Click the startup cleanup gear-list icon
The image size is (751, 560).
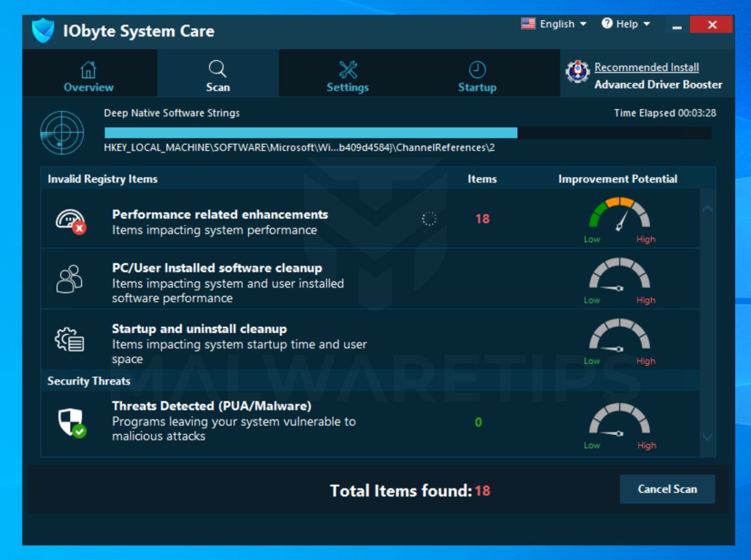(70, 341)
